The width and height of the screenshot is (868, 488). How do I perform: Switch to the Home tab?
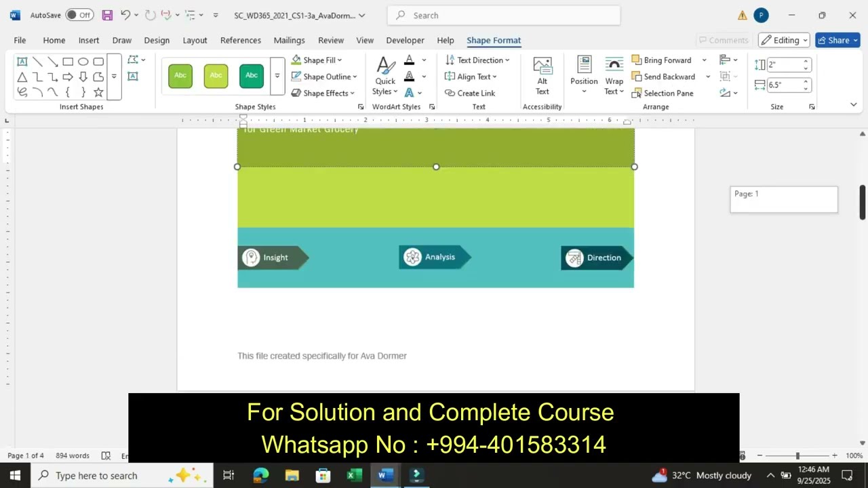point(54,40)
